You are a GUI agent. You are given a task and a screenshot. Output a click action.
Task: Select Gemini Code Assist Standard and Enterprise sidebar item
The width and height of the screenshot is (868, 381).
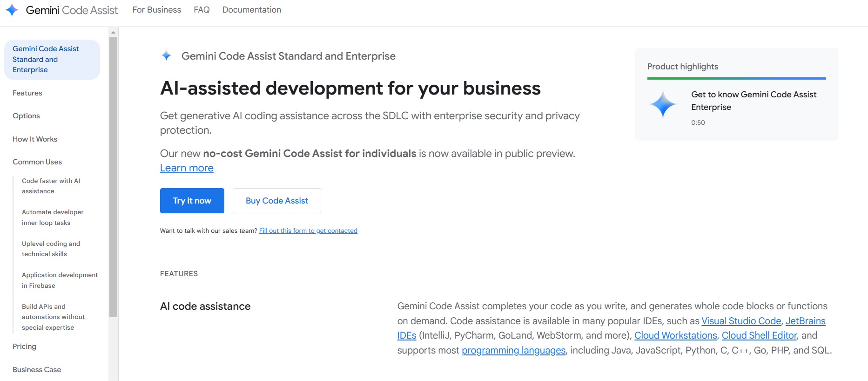click(x=52, y=59)
